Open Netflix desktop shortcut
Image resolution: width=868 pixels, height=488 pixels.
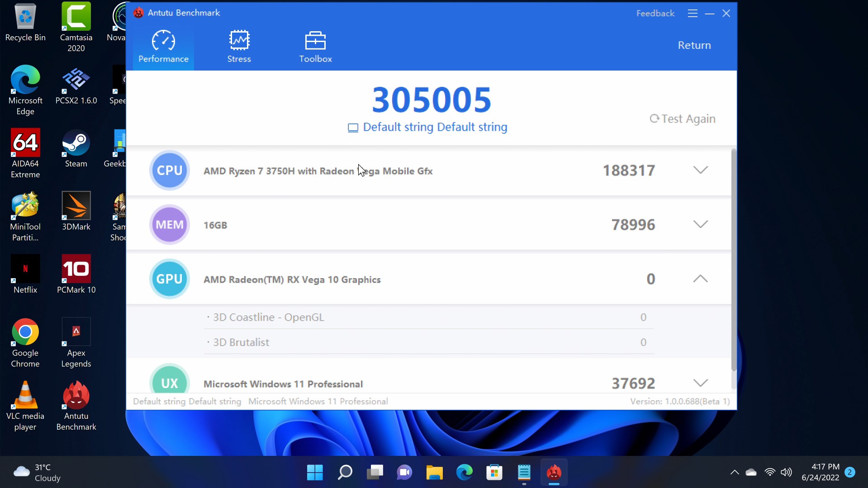pyautogui.click(x=25, y=275)
